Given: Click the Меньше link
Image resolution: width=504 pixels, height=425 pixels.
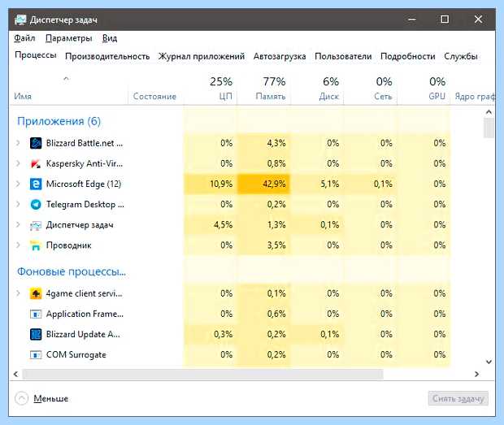Looking at the screenshot, I should 50,399.
